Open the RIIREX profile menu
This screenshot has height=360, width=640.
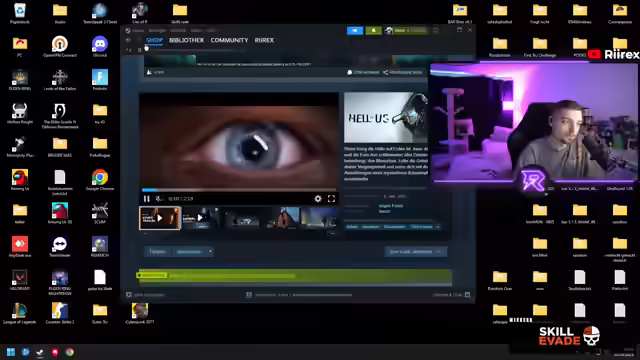click(x=264, y=40)
